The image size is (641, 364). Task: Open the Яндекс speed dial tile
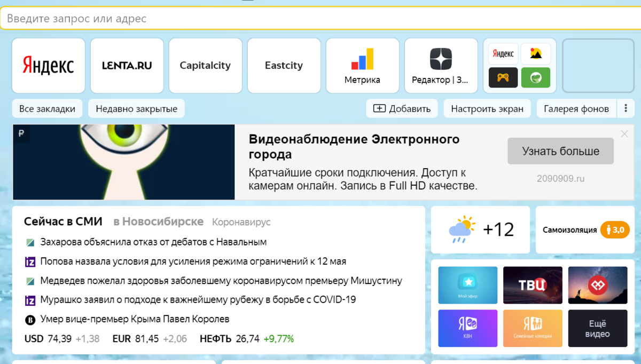point(48,66)
